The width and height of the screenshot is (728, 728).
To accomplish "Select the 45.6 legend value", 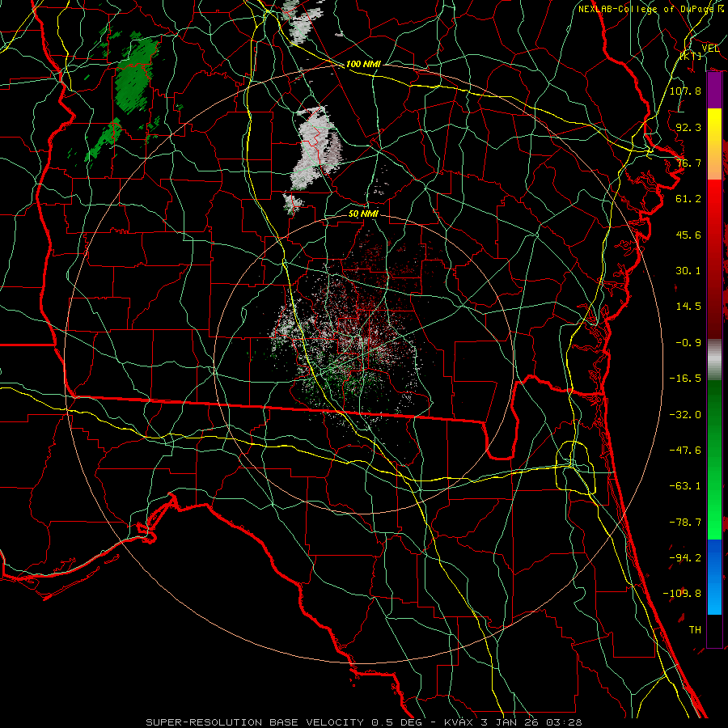I will (688, 235).
